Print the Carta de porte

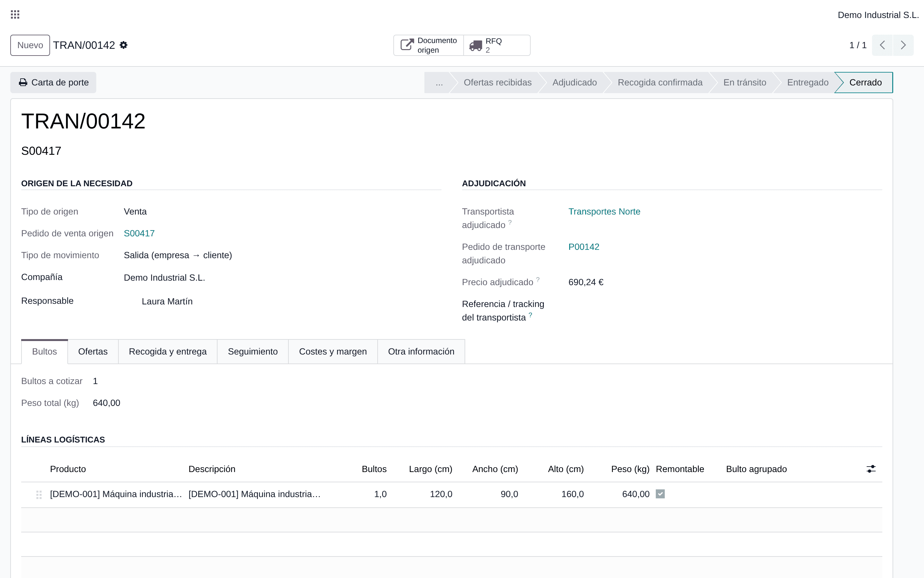[x=54, y=83]
